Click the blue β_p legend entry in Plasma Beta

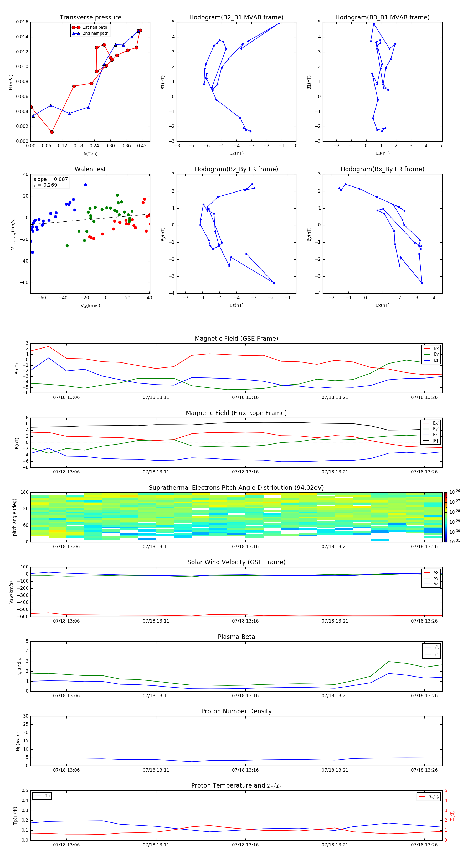[x=432, y=647]
